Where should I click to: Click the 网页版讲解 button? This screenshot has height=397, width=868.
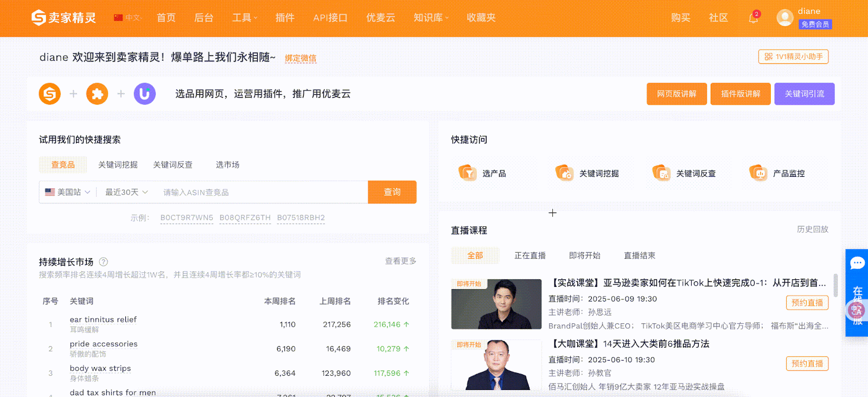tap(676, 94)
